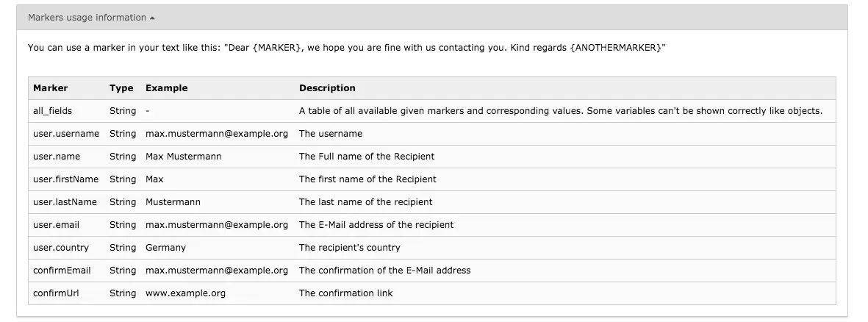The width and height of the screenshot is (868, 322).
Task: Select the all_fields marker cell
Action: pyautogui.click(x=52, y=111)
